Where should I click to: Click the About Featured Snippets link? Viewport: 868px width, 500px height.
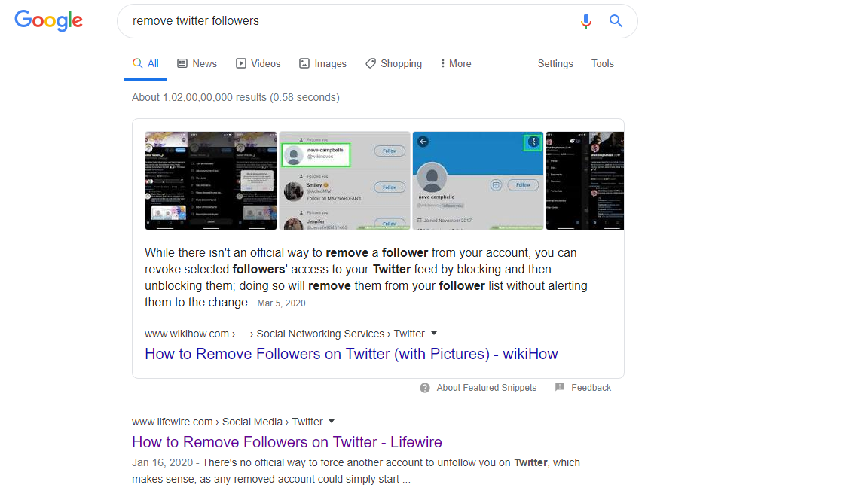pyautogui.click(x=486, y=388)
